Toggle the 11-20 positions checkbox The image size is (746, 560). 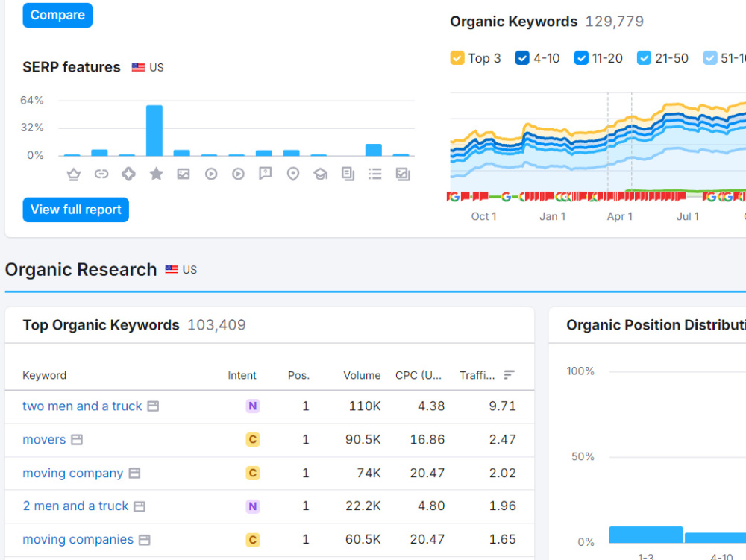[x=581, y=58]
